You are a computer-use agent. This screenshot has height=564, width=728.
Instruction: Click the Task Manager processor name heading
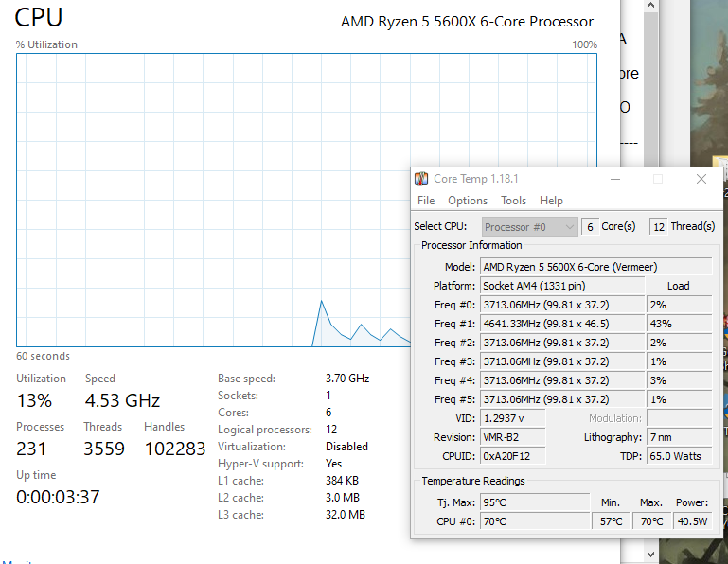[x=467, y=22]
